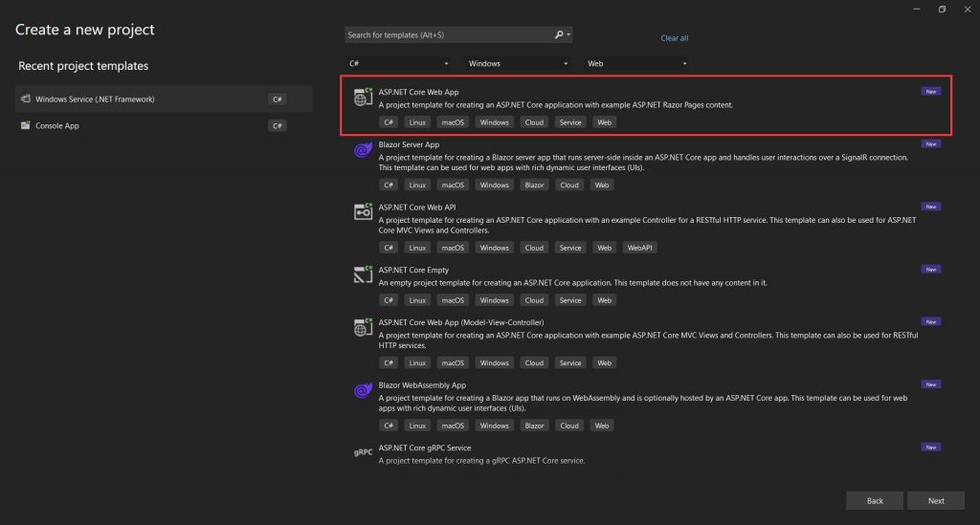Click the Blazor Server App icon
Viewport: 980px width, 525px height.
coord(363,150)
